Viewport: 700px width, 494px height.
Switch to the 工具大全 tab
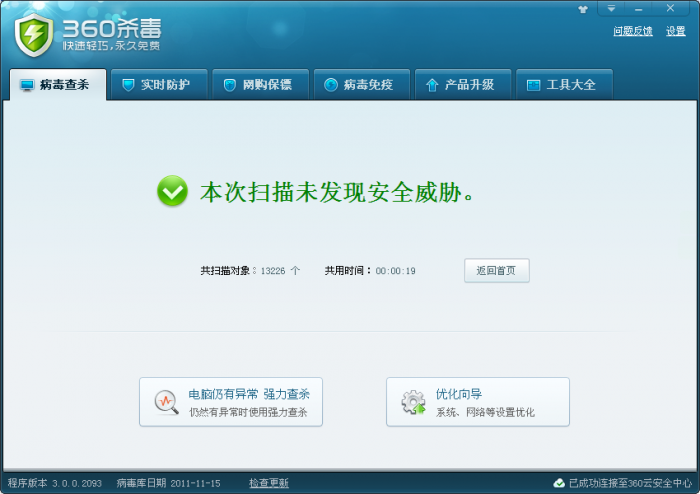point(564,84)
